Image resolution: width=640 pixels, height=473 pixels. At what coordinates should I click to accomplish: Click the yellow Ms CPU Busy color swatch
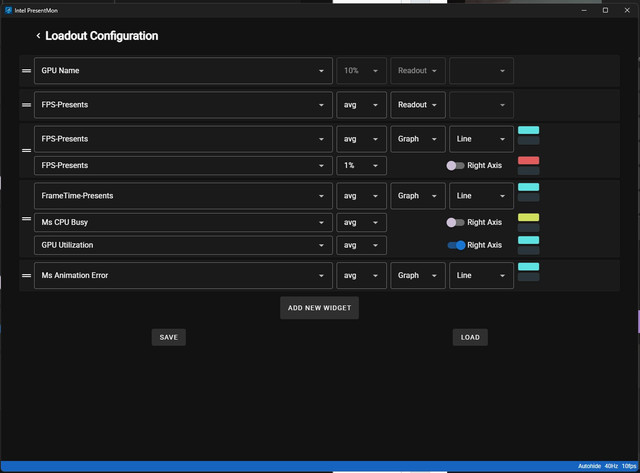click(x=529, y=217)
